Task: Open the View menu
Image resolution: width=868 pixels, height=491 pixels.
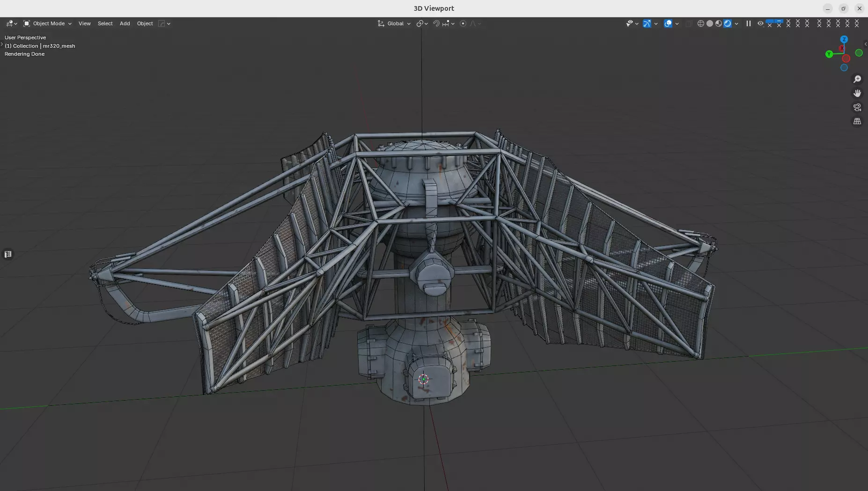Action: (85, 23)
